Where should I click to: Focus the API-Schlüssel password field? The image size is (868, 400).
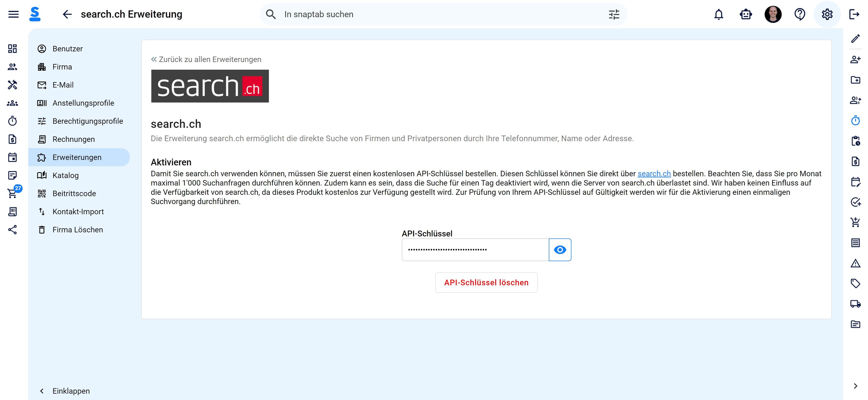click(x=475, y=249)
